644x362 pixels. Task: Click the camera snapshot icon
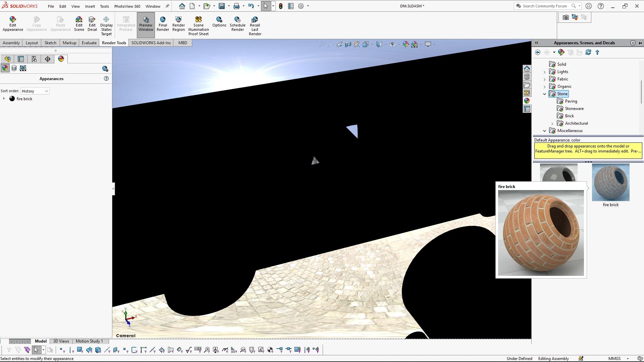point(566,17)
